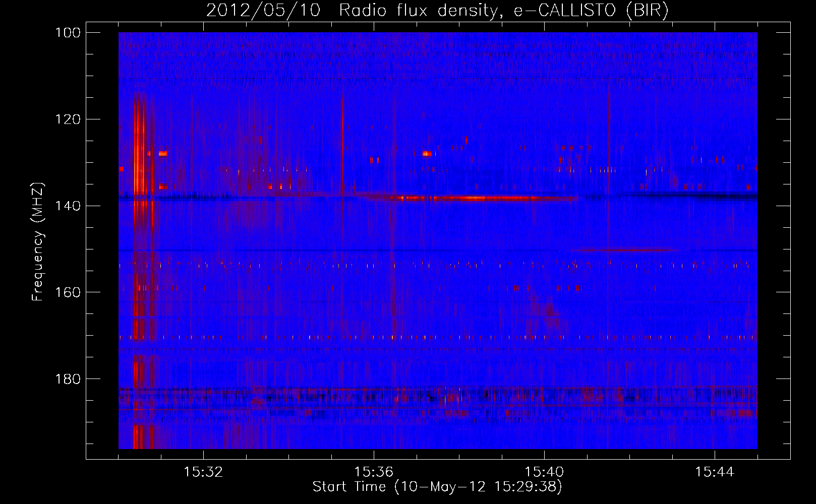
Task: Click the 'Start Time (10-May-12 15:29:38)' label
Action: [437, 487]
